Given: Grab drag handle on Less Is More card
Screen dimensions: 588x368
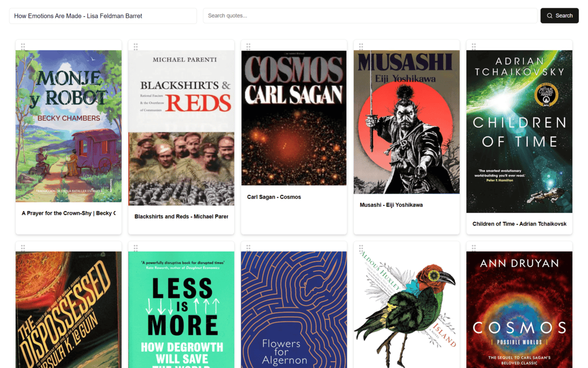Looking at the screenshot, I should pyautogui.click(x=136, y=248).
